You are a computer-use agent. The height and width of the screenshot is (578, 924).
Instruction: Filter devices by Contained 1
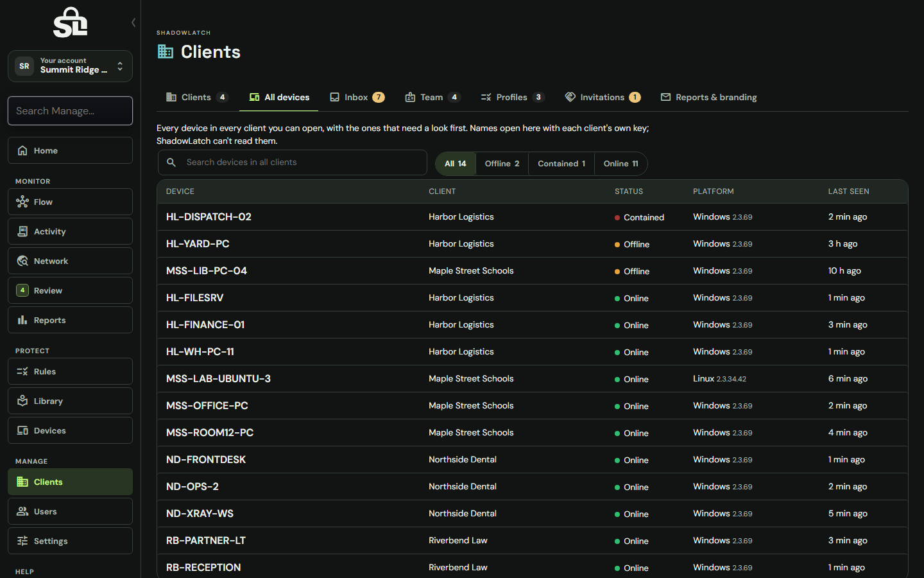[x=561, y=164]
